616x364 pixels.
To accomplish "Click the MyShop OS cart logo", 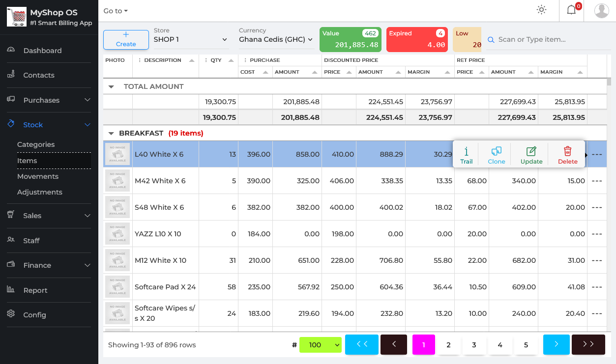I will (x=16, y=17).
